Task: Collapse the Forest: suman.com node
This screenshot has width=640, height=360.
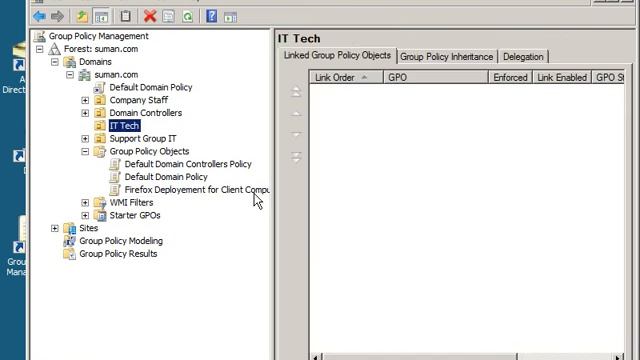Action: (x=40, y=49)
